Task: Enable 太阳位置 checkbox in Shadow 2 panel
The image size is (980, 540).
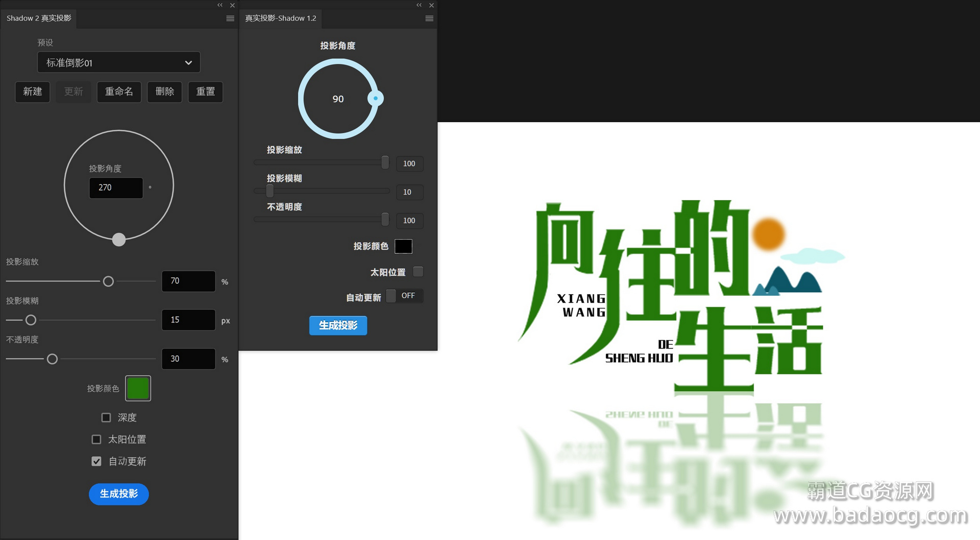Action: pyautogui.click(x=96, y=439)
